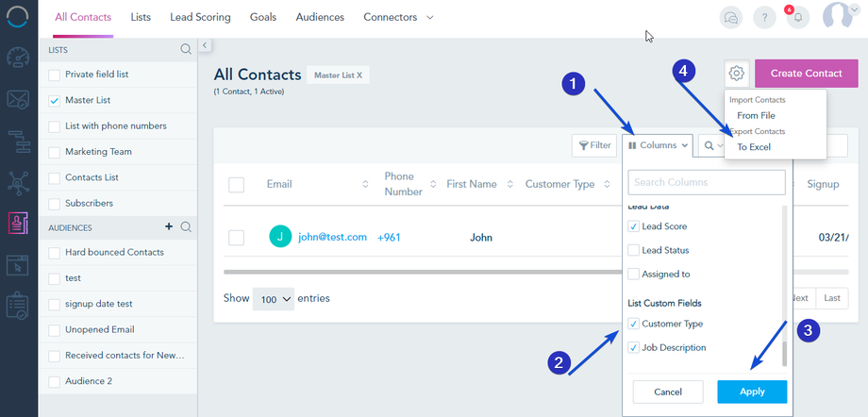Switch to the Lead Scoring tab

coord(201,17)
